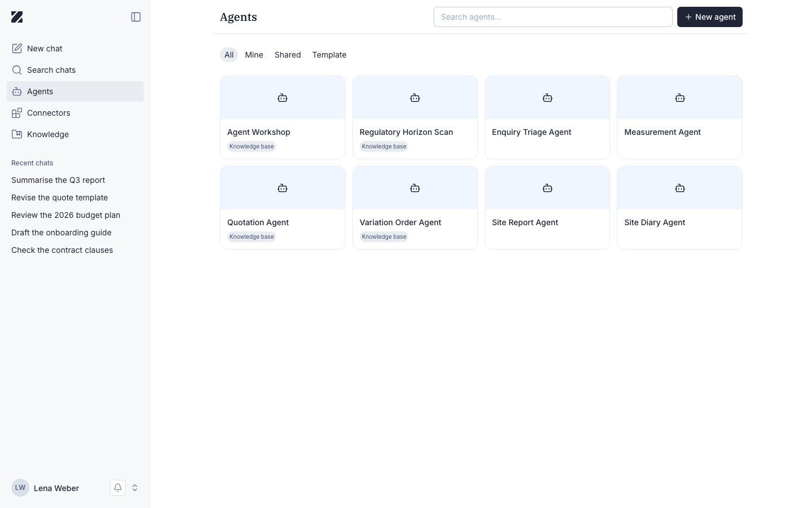This screenshot has height=508, width=812.
Task: Click the Agents page heading
Action: tap(239, 17)
